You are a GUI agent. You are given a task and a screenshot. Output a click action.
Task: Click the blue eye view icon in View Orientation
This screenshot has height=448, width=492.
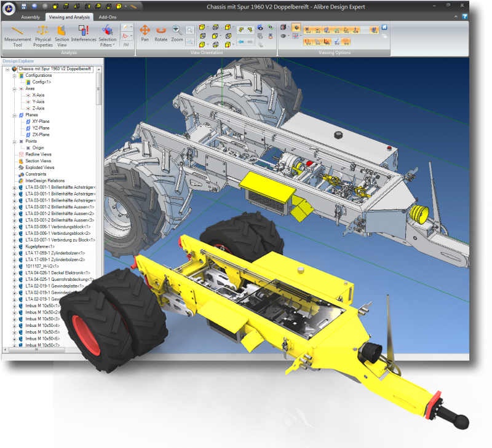pos(260,28)
